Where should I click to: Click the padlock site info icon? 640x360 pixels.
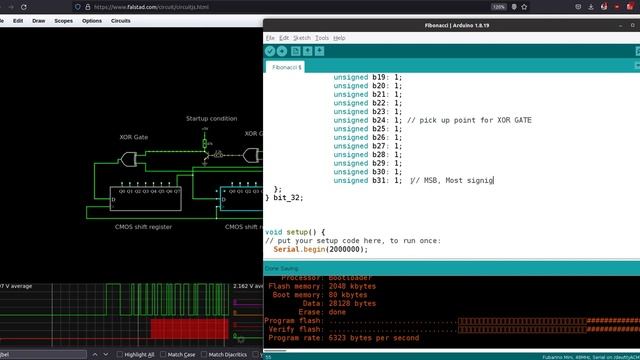[x=87, y=7]
